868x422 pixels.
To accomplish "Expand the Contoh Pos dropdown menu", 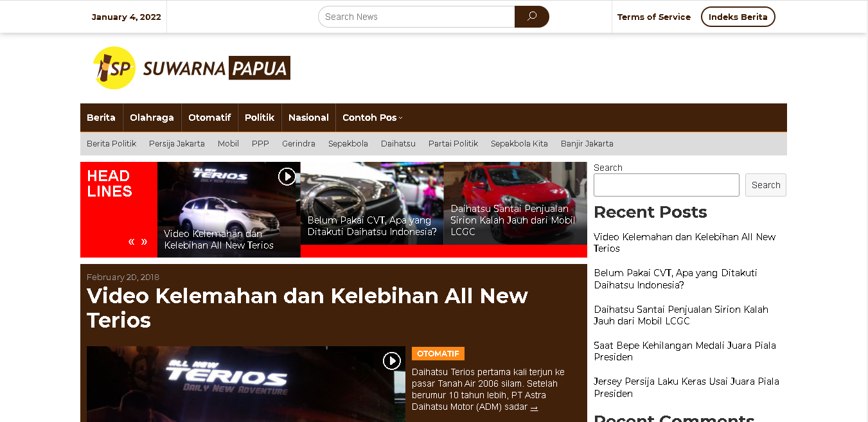I will pos(373,118).
